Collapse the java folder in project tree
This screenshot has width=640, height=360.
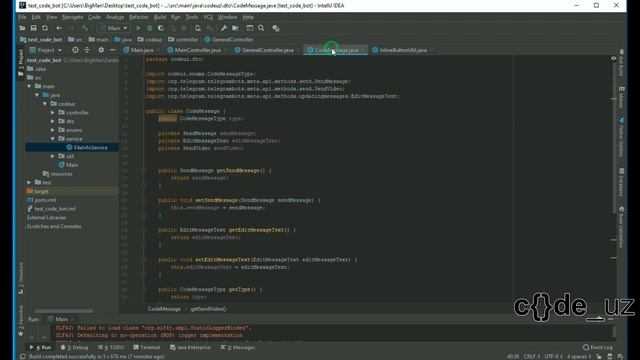click(37, 95)
